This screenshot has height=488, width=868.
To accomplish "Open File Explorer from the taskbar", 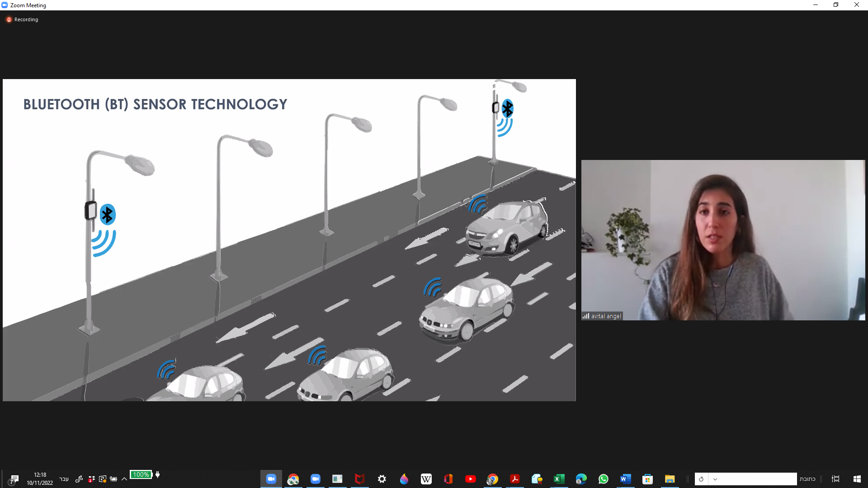I will click(x=670, y=479).
